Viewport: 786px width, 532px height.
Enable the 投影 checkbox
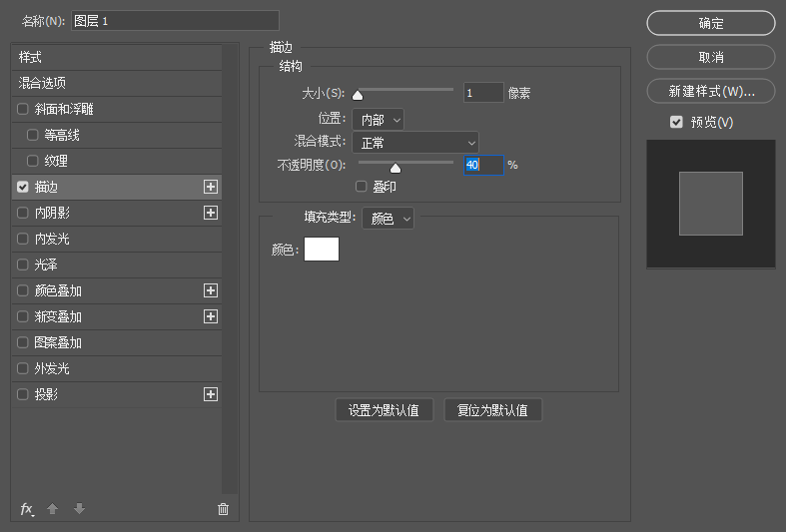point(23,394)
